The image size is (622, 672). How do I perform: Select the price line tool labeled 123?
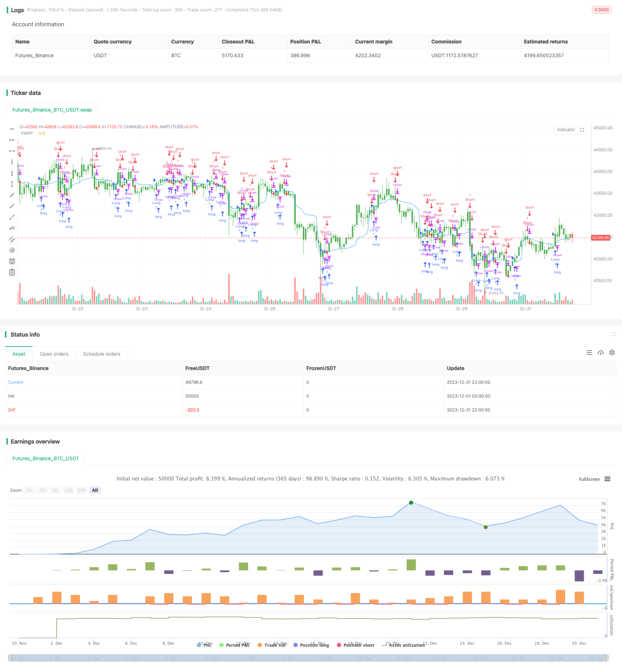pos(12,228)
